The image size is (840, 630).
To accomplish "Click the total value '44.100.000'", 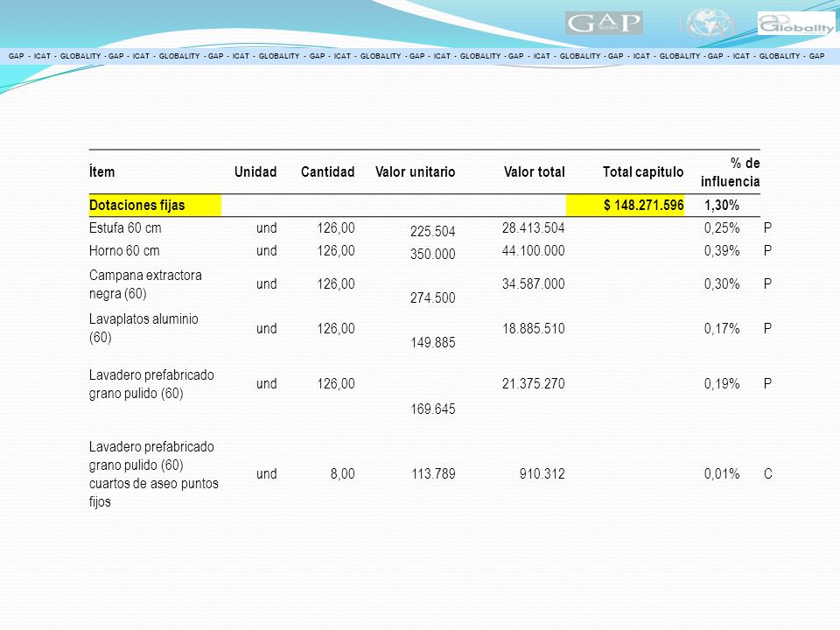I will (x=534, y=251).
